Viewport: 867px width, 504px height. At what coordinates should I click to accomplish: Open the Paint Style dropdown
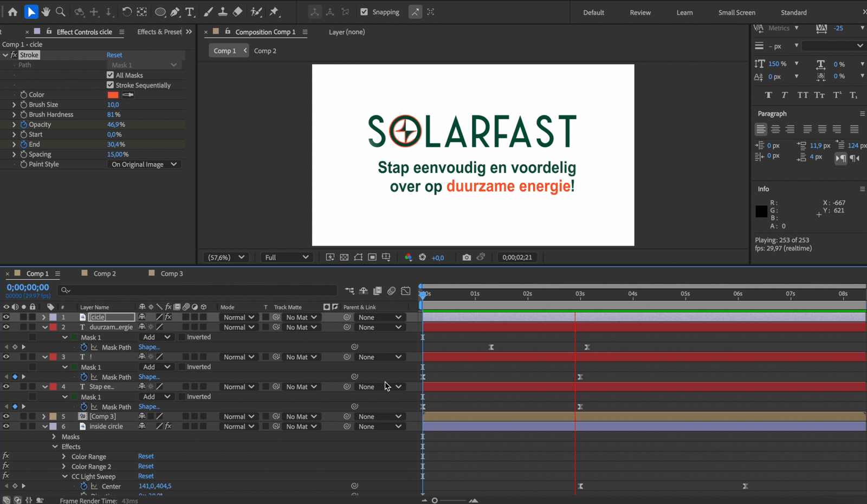144,164
